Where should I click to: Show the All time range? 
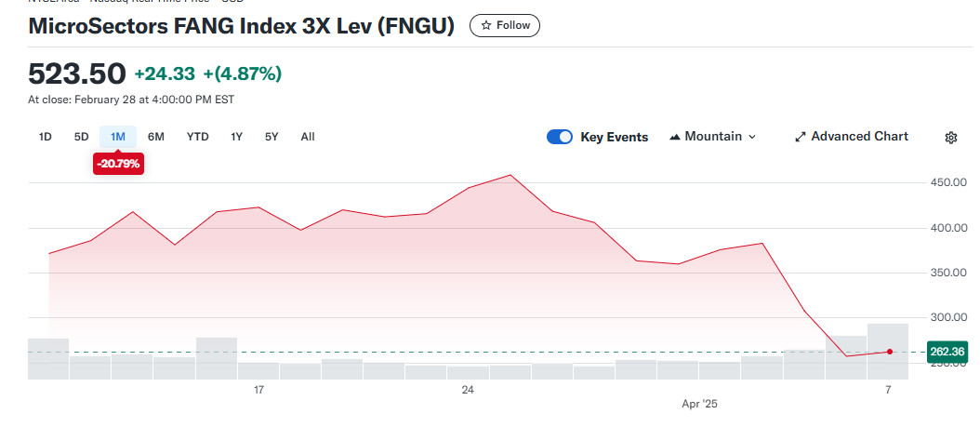tap(308, 137)
